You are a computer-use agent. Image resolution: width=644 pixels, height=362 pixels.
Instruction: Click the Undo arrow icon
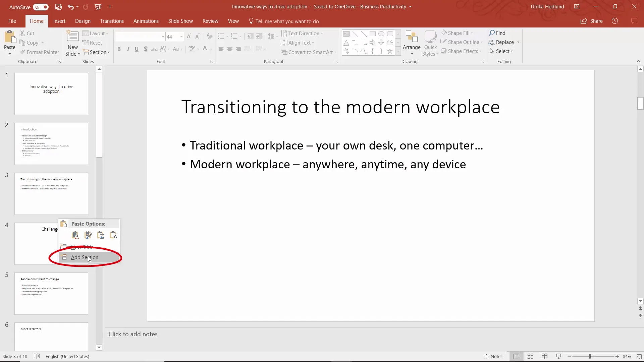[x=70, y=7]
